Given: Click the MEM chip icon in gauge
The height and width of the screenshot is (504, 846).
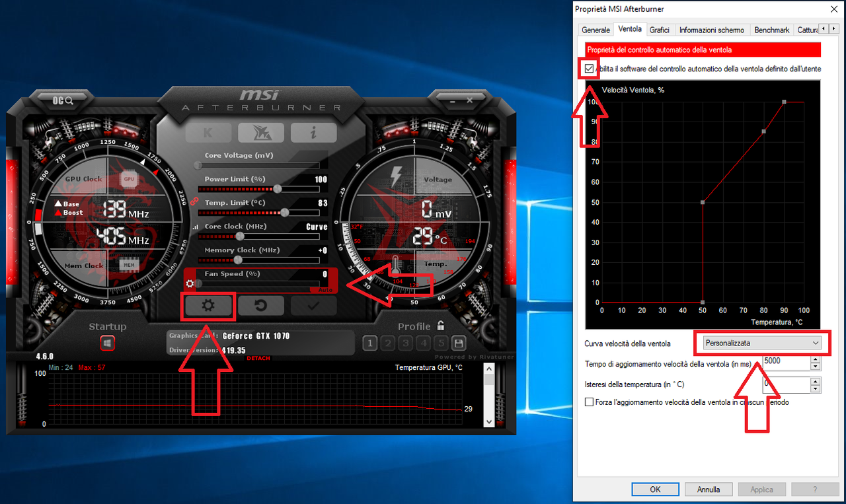Looking at the screenshot, I should 129,266.
